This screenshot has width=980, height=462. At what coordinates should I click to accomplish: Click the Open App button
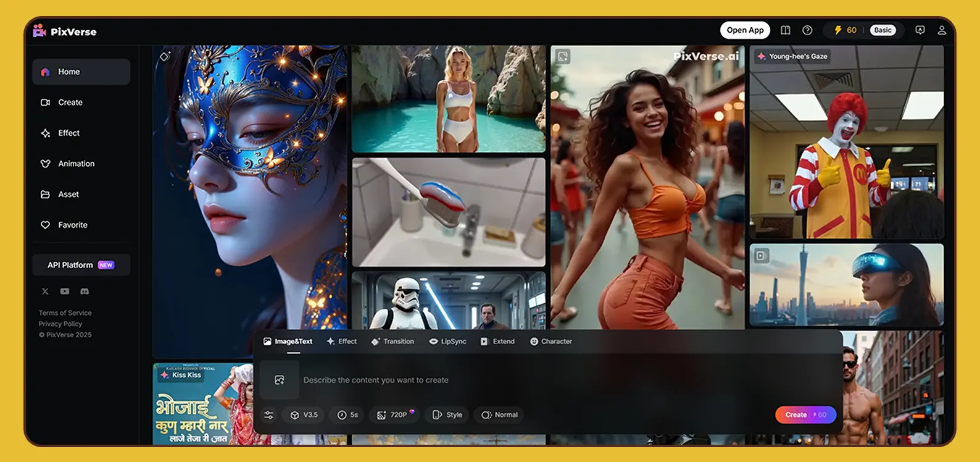(745, 30)
